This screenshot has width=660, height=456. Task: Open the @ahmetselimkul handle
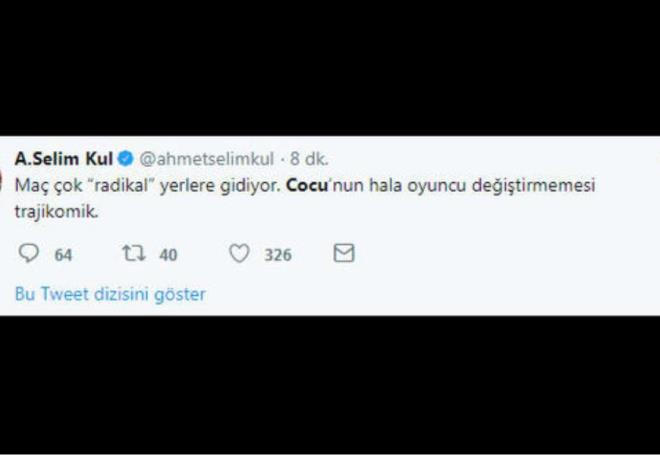point(205,158)
